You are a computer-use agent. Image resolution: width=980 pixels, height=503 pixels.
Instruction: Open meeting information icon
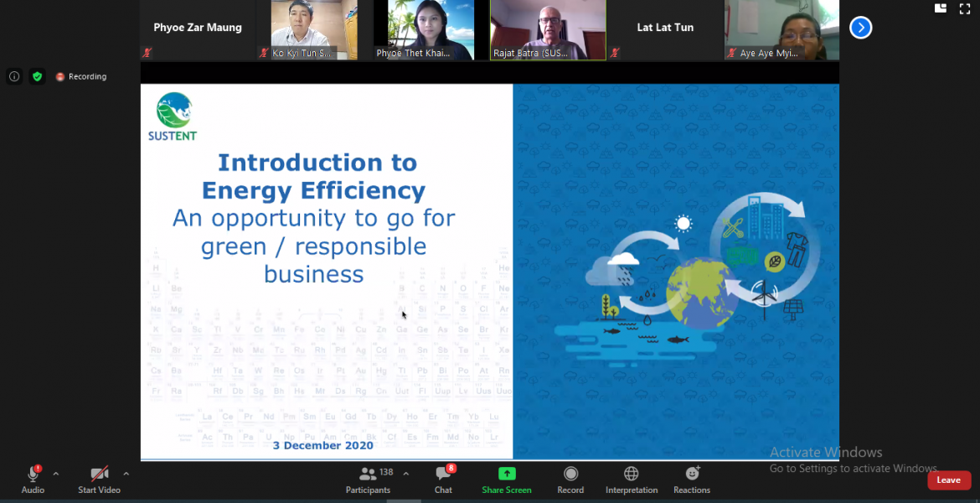[14, 76]
